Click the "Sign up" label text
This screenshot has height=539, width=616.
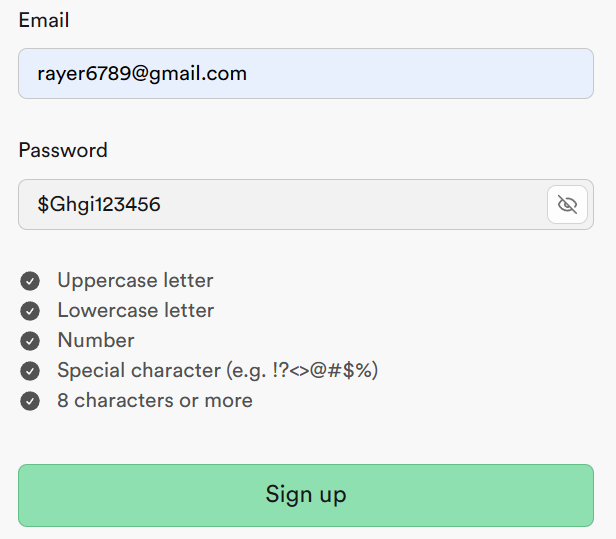tap(306, 495)
